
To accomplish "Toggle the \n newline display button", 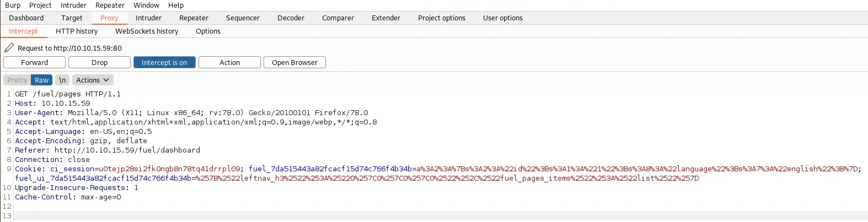I will tap(62, 80).
